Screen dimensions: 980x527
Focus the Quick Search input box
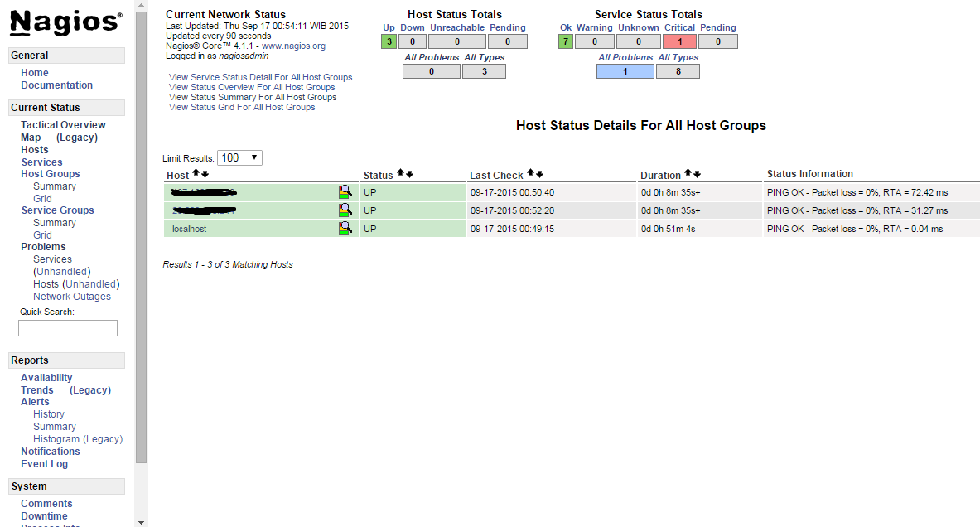(68, 328)
